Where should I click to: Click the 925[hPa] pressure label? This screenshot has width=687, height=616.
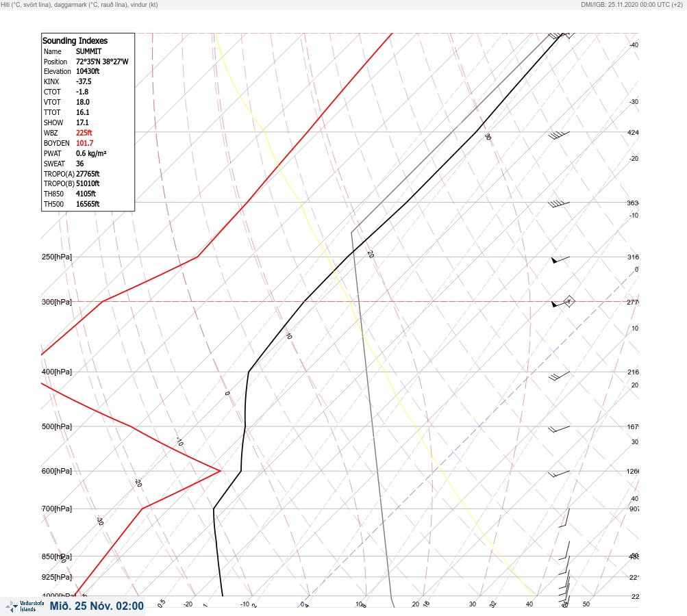point(57,577)
